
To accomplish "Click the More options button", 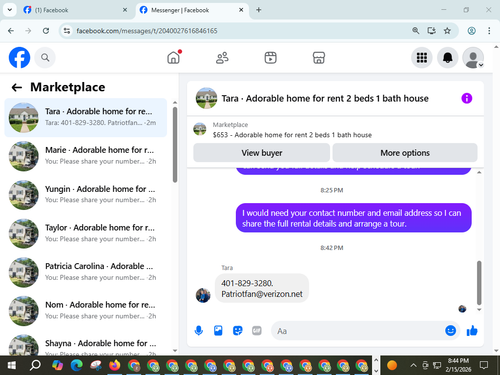I will 405,153.
